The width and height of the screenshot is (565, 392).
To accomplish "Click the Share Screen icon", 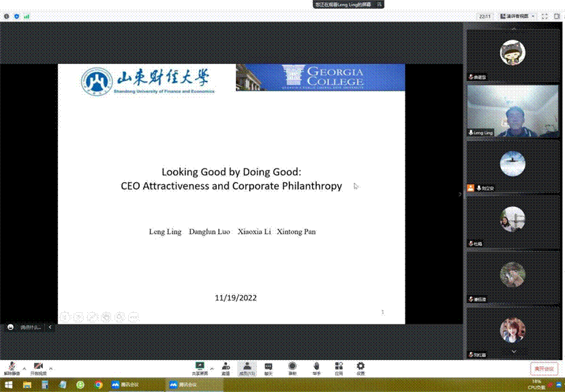I will (x=200, y=367).
